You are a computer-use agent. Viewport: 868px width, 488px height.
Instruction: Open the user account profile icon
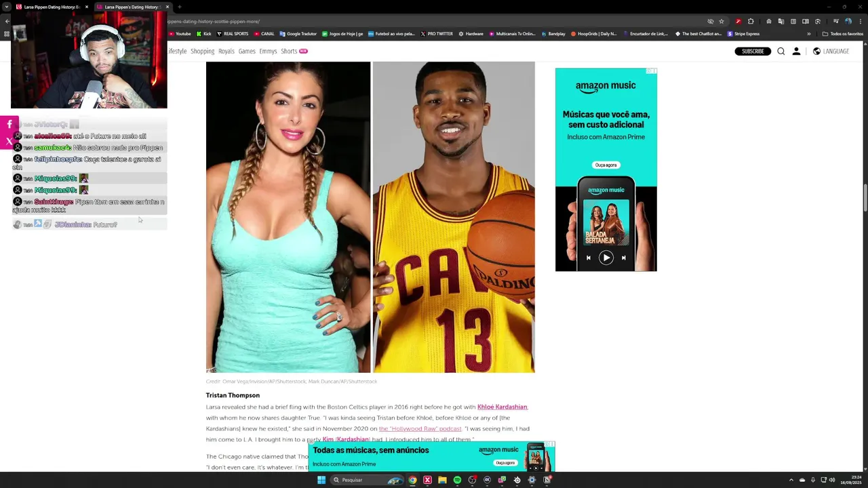coord(796,52)
